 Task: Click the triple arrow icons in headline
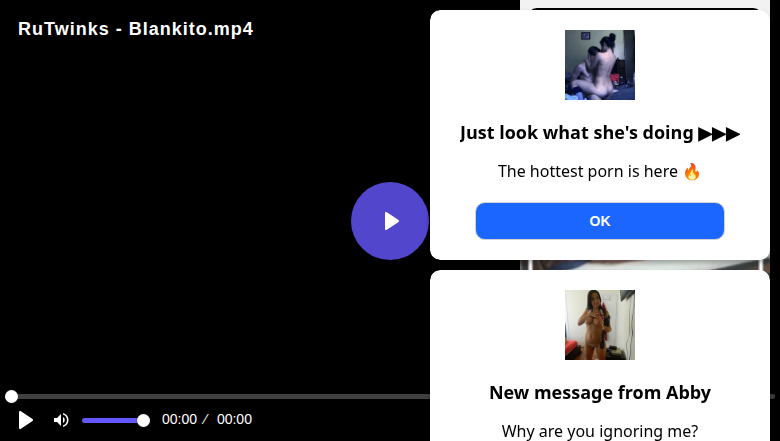719,133
